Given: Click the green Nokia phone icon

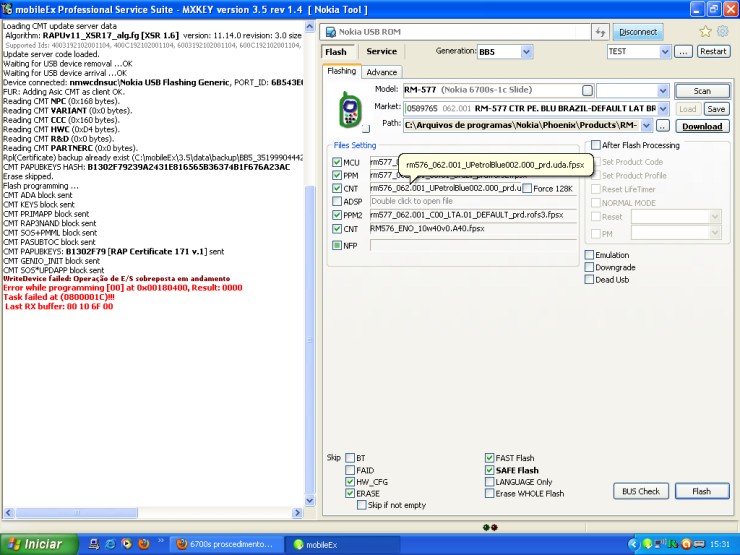Looking at the screenshot, I should (x=350, y=110).
